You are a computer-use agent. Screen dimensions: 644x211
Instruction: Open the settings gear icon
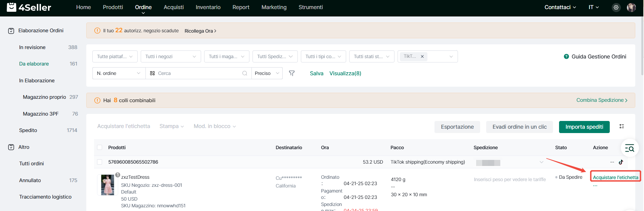(x=616, y=7)
